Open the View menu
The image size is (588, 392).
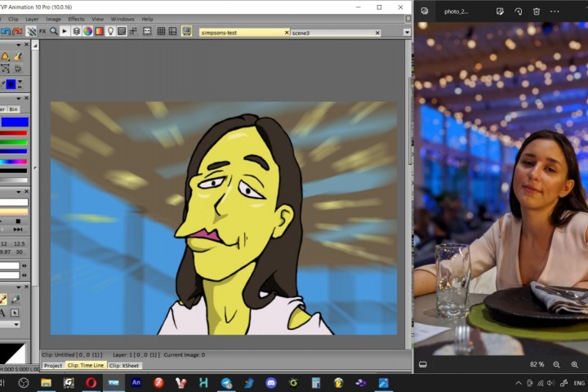pyautogui.click(x=97, y=19)
